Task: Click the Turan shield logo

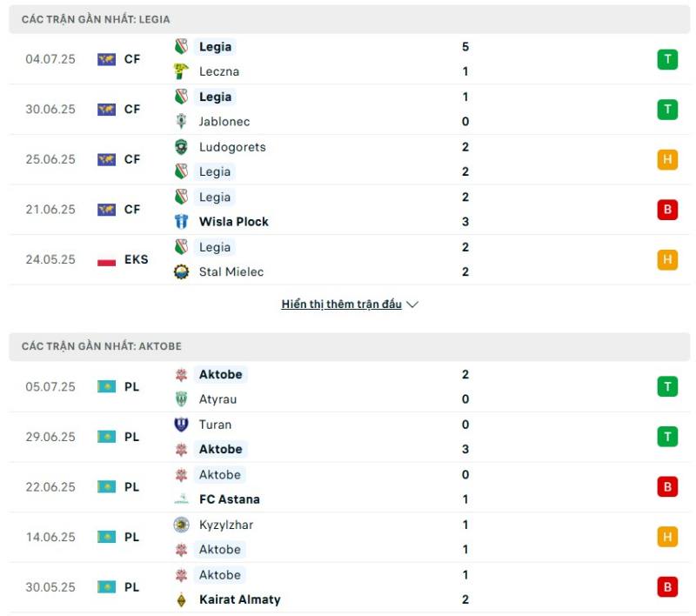Action: coord(181,425)
